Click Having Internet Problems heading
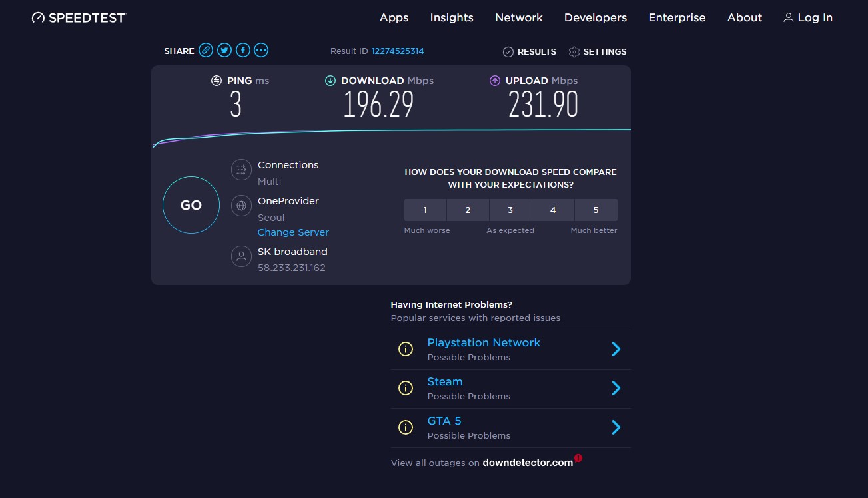Viewport: 868px width, 498px height. [452, 304]
